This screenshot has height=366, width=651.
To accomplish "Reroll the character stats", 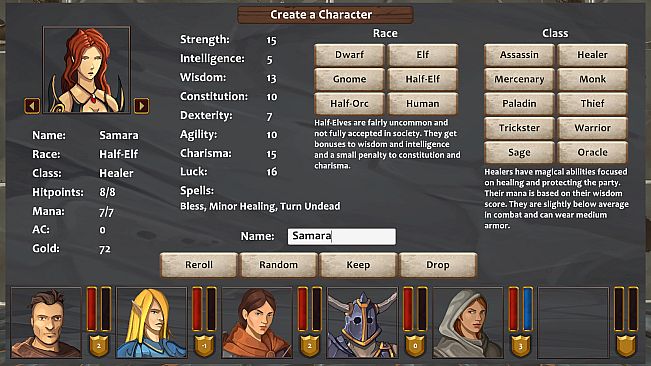I will 199,265.
